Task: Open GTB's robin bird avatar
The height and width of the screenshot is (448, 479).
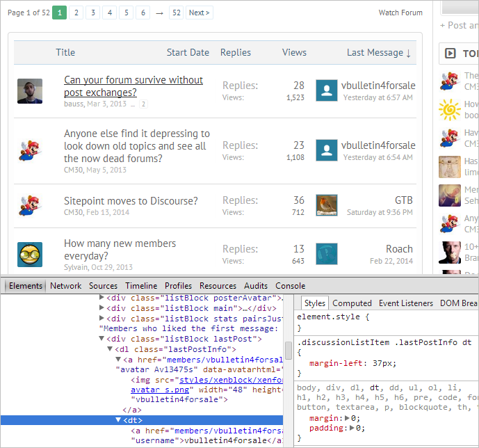Action: point(327,205)
